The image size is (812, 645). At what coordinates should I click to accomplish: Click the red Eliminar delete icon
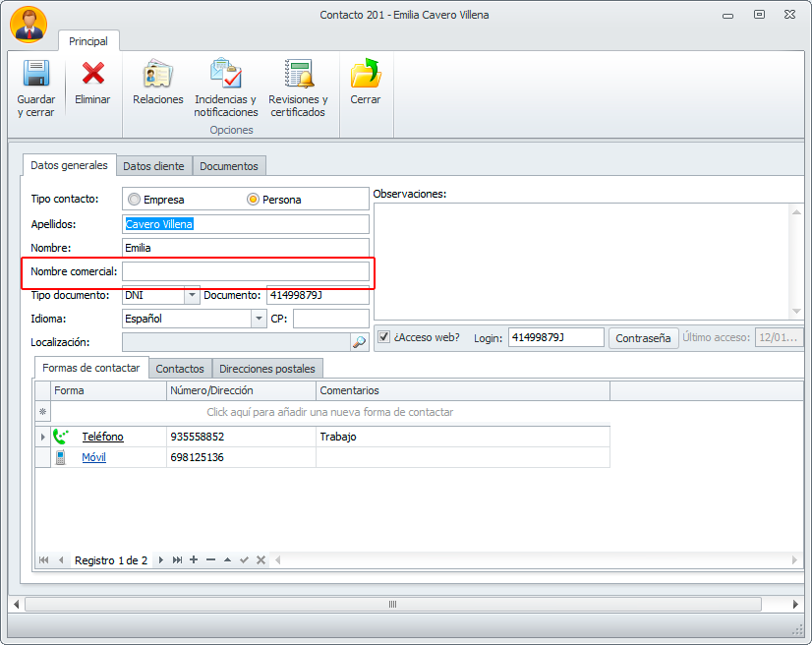pos(92,75)
